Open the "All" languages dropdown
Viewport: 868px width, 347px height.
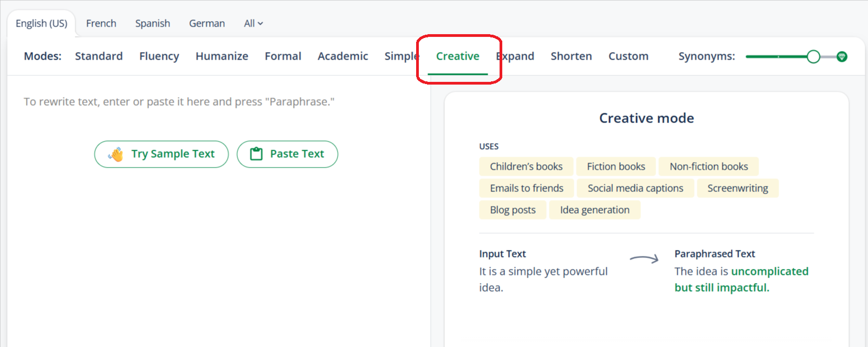tap(252, 23)
